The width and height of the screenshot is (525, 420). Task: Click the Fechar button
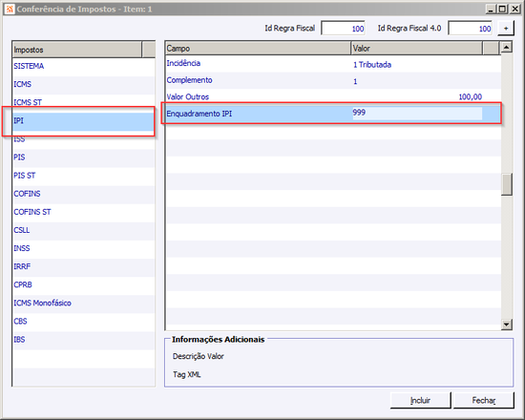click(x=484, y=400)
